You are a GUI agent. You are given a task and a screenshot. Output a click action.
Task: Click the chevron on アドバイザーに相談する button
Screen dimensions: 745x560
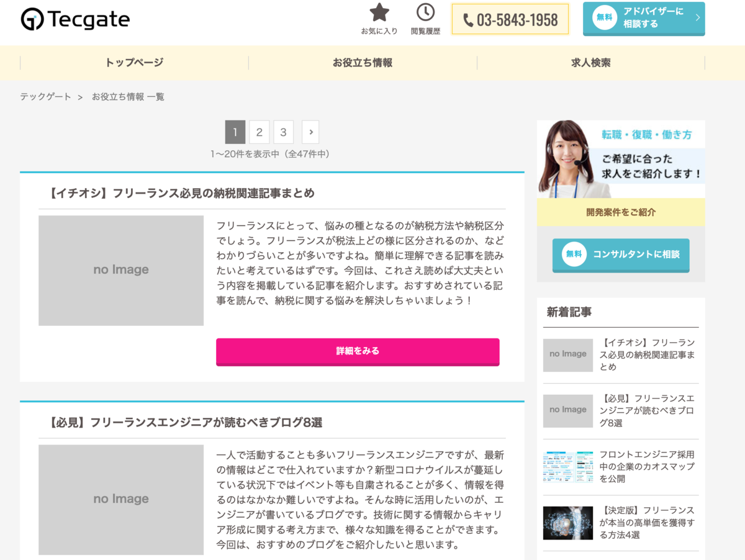tap(698, 17)
